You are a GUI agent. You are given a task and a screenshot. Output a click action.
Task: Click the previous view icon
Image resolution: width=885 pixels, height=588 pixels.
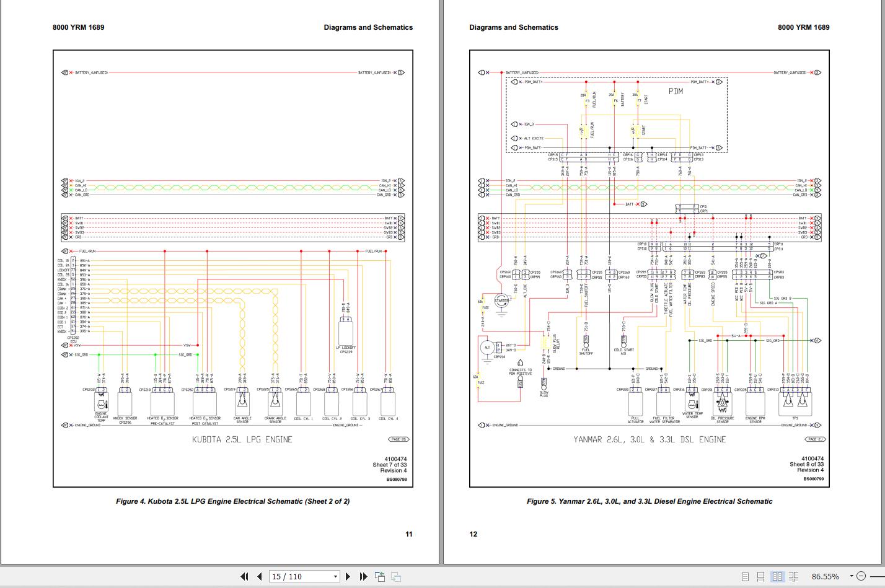380,576
